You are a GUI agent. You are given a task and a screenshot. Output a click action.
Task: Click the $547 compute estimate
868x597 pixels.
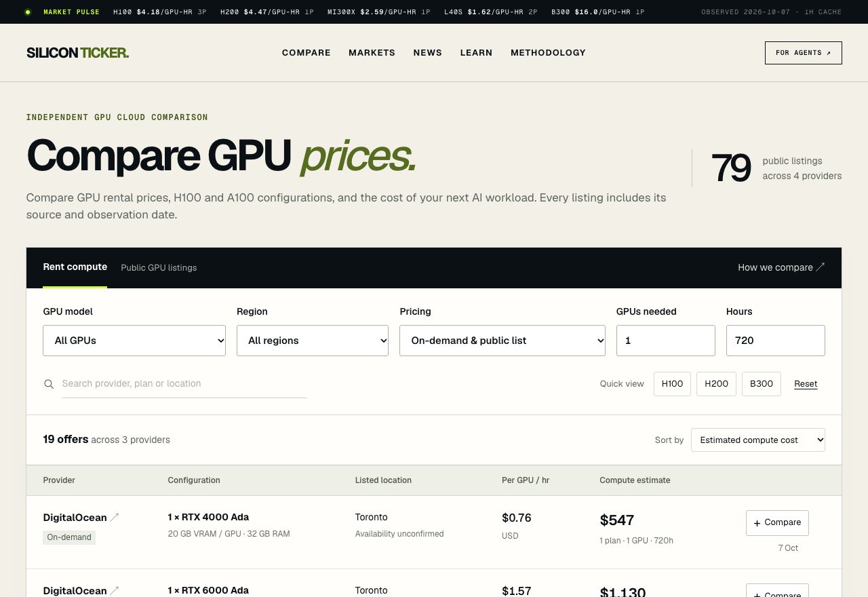[x=617, y=520]
